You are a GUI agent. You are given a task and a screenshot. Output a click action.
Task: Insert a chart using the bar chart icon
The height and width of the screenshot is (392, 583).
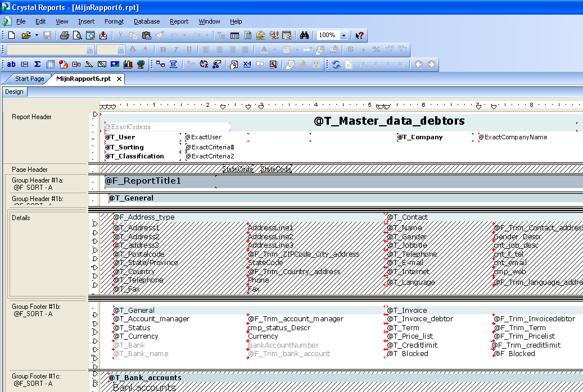(x=128, y=65)
